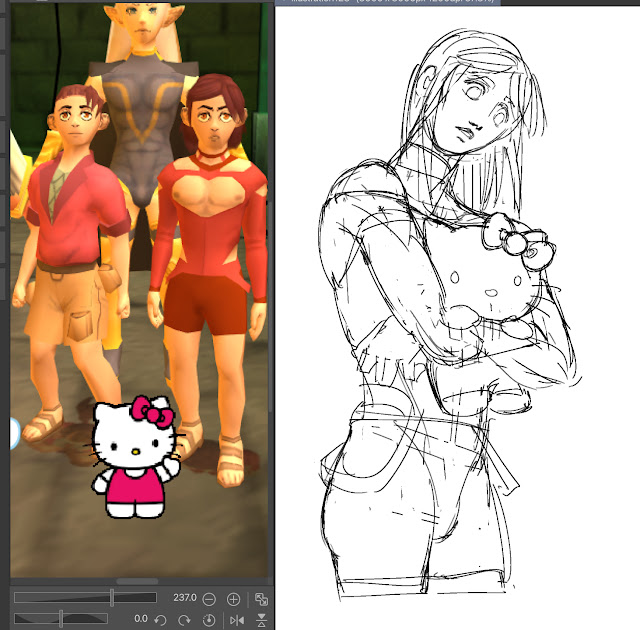Click the Sub View horizontal scrollbar
Viewport: 640px width, 630px height.
pos(137,581)
